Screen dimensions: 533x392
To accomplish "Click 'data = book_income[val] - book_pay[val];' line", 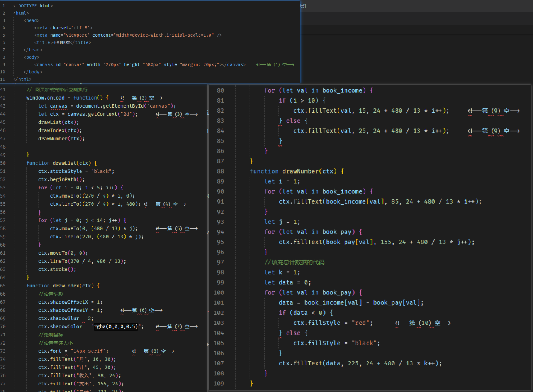I will click(x=351, y=302).
